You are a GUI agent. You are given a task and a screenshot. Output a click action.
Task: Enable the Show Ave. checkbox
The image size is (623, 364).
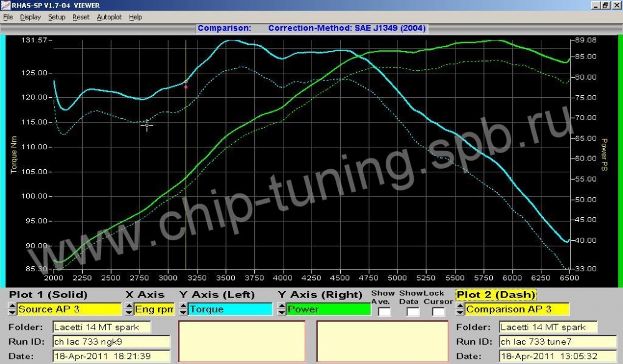coord(384,311)
